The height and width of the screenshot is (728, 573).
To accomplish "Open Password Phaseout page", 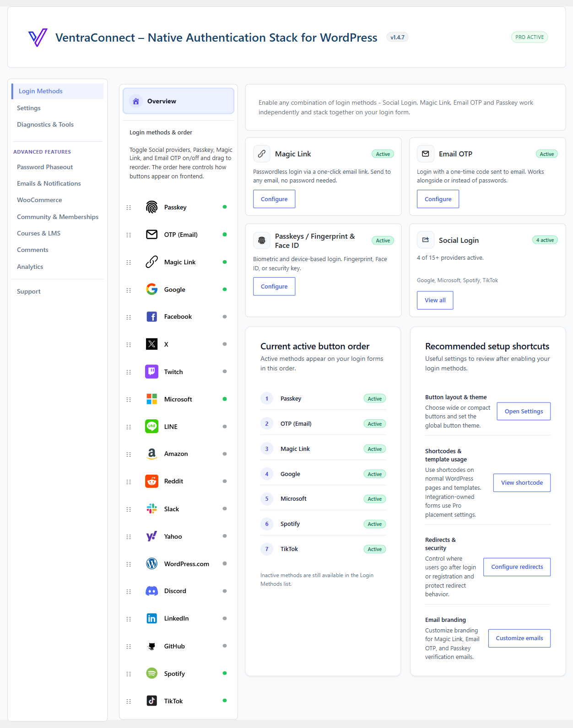I will click(45, 167).
